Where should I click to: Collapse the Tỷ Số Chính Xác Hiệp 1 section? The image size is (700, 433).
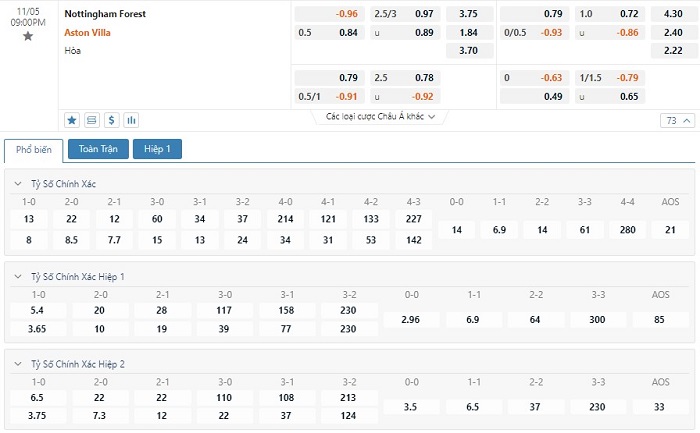(19, 276)
